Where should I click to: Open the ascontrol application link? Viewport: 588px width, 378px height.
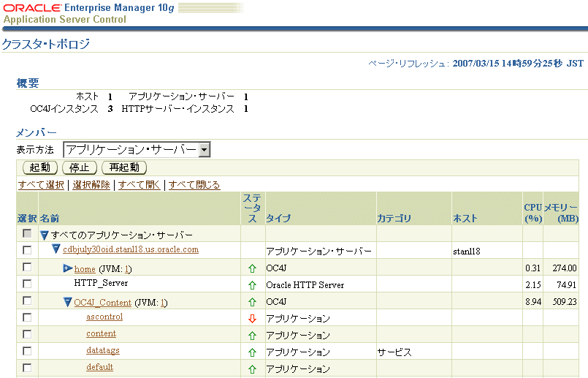(x=104, y=317)
